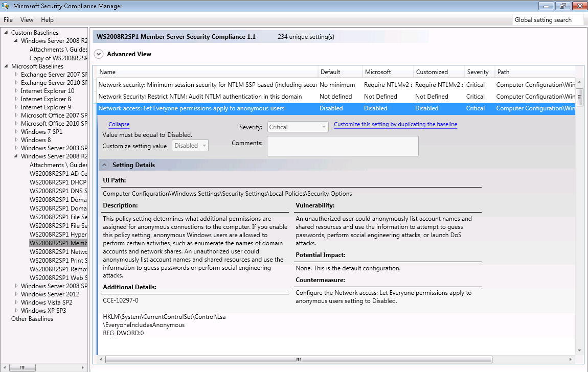
Task: Select the Minimum session security NTLM SSP row
Action: pyautogui.click(x=336, y=85)
